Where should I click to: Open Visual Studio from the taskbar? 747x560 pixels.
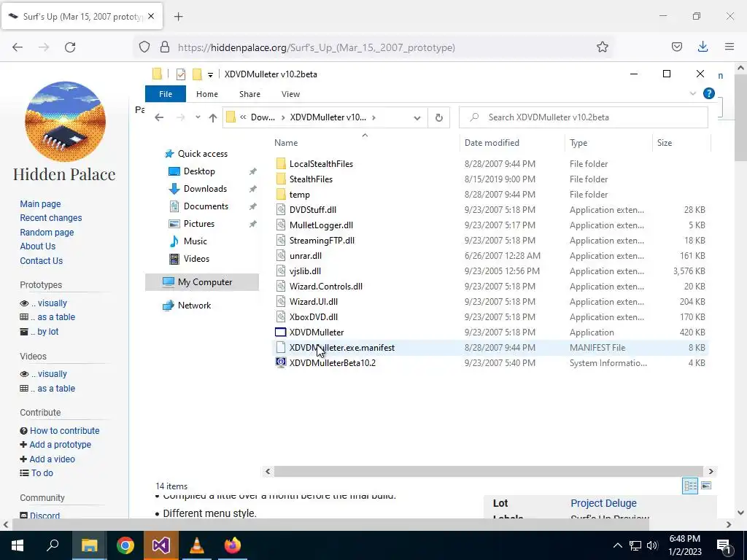coord(161,545)
